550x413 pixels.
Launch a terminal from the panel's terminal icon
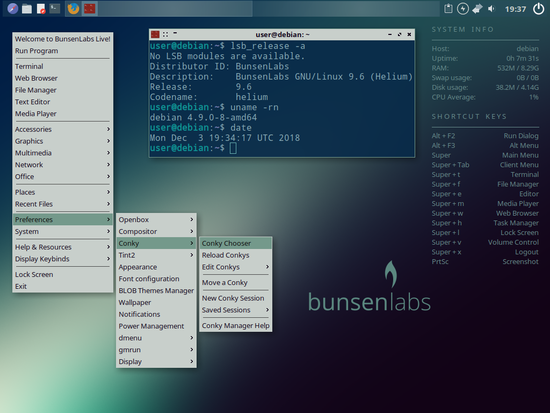coord(55,8)
